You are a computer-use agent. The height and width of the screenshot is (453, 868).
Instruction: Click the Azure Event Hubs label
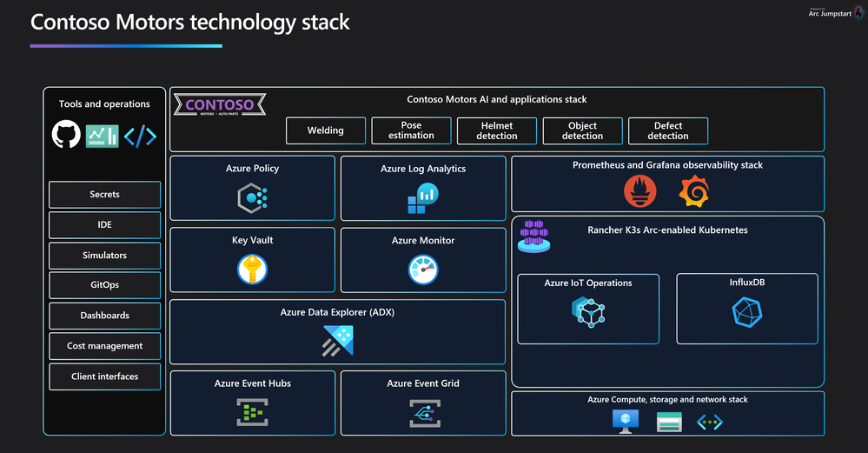(x=253, y=383)
